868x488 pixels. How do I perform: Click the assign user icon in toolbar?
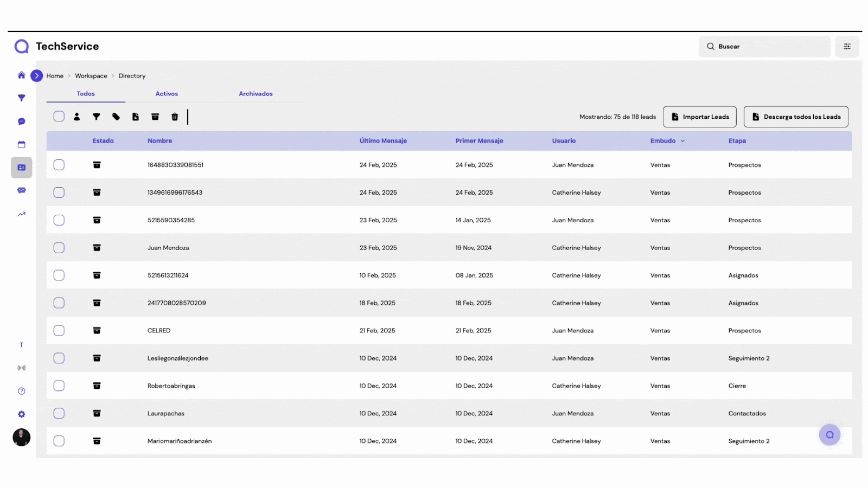[x=77, y=117]
